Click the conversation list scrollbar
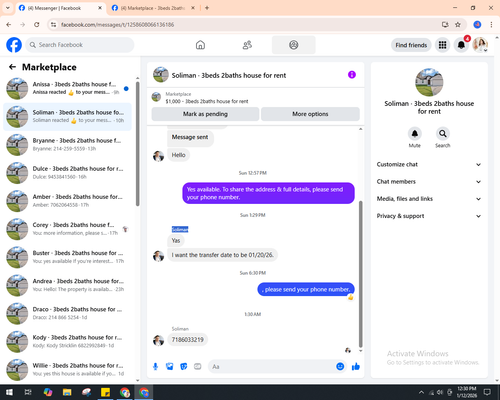Viewport: 500px width, 400px height. point(137,144)
